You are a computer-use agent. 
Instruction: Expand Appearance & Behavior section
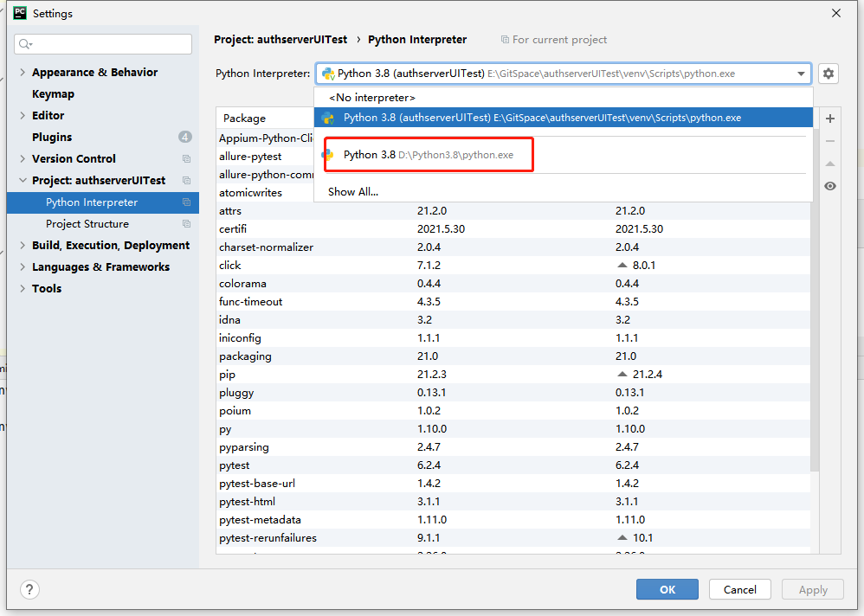[x=23, y=72]
